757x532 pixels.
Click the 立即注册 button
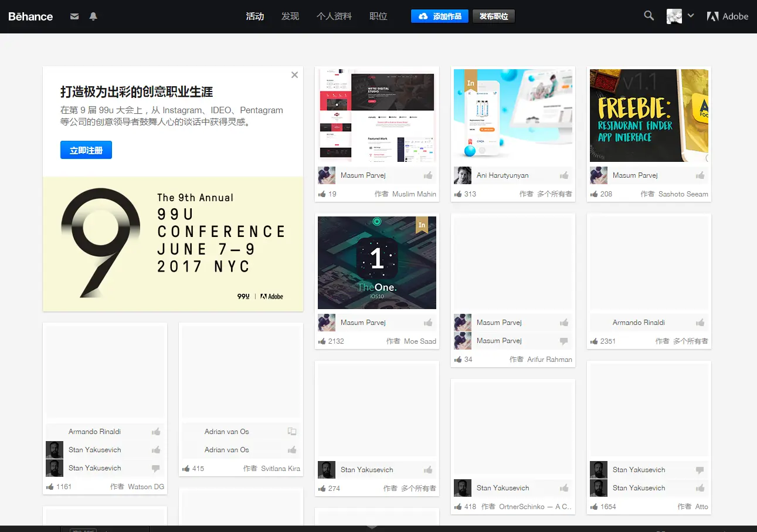pyautogui.click(x=86, y=150)
